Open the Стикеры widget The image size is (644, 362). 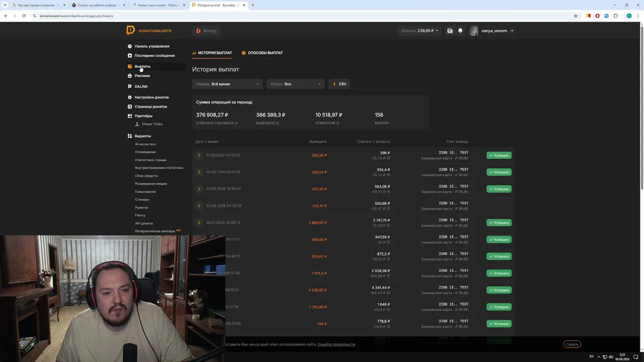click(142, 200)
